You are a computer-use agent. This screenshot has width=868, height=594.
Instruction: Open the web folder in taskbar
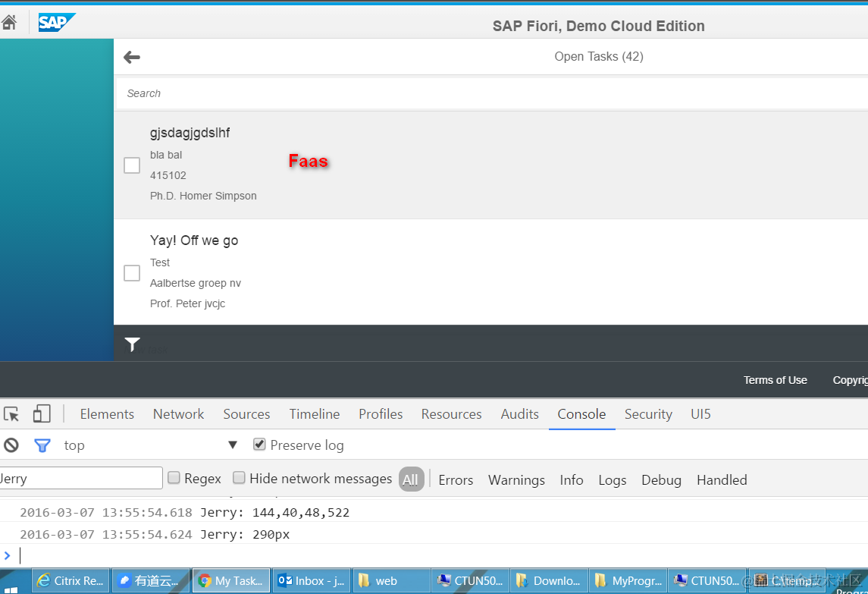(x=391, y=580)
